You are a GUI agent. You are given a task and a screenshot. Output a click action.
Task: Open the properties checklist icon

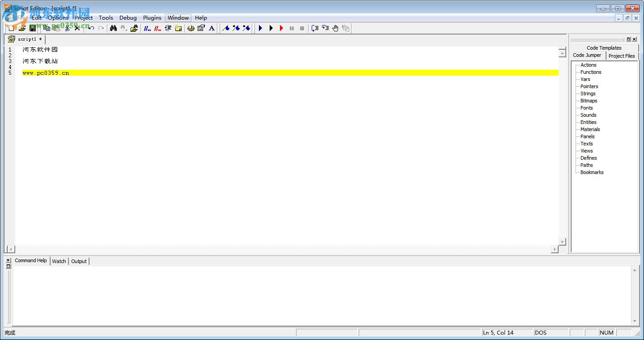pos(201,28)
